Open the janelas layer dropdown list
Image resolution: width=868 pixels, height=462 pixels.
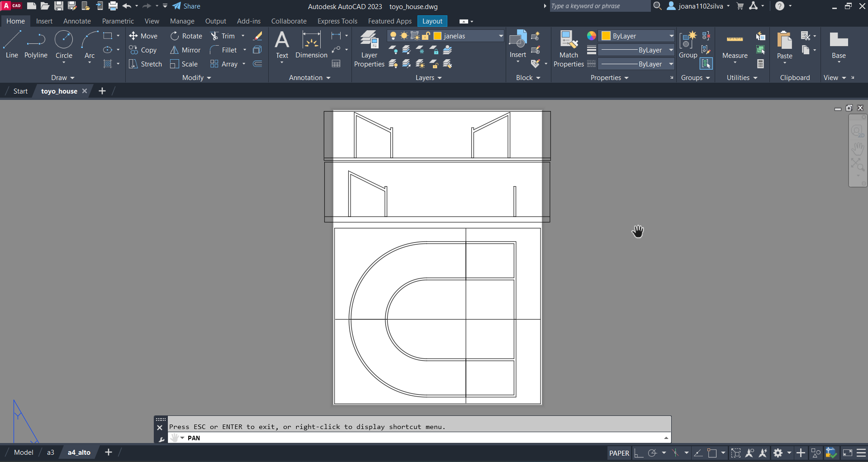point(501,36)
